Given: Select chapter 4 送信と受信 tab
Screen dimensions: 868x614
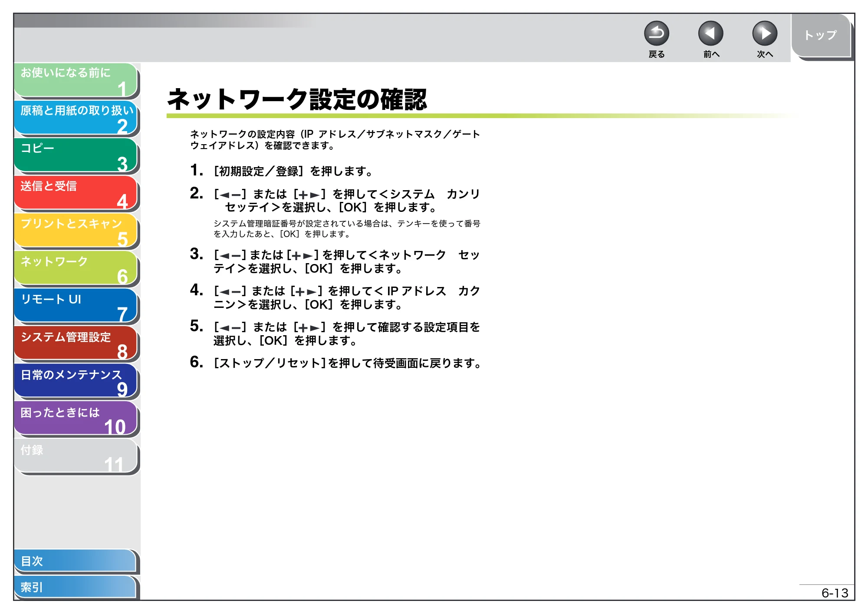Looking at the screenshot, I should (76, 193).
